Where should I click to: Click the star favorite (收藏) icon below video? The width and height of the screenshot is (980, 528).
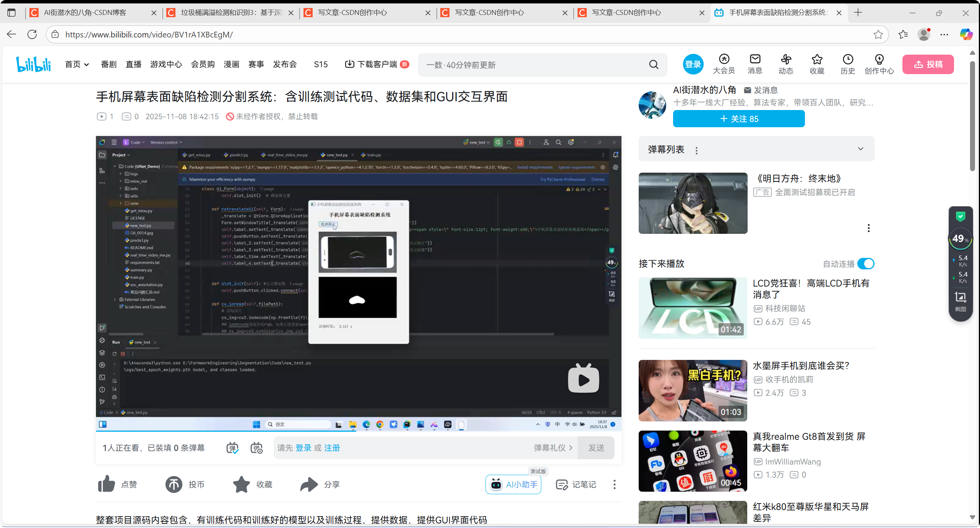tap(242, 484)
